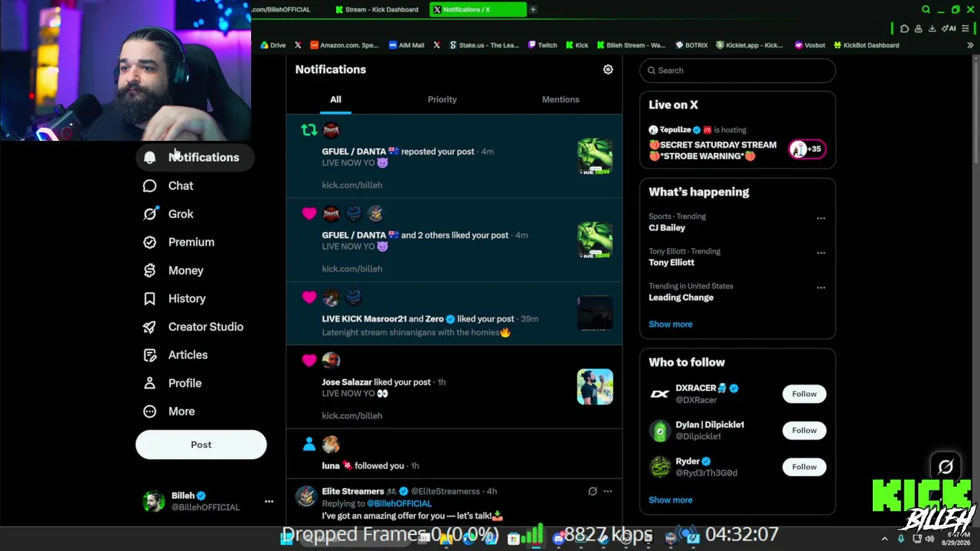Click the X search input field
Viewport: 980px width, 551px height.
pos(737,70)
